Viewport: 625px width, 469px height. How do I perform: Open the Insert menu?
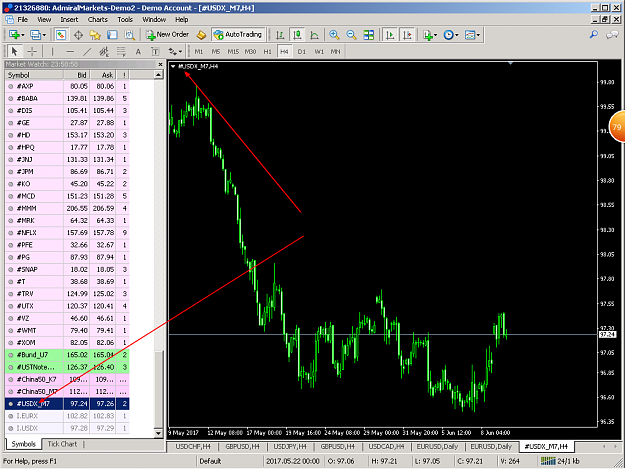tap(69, 20)
